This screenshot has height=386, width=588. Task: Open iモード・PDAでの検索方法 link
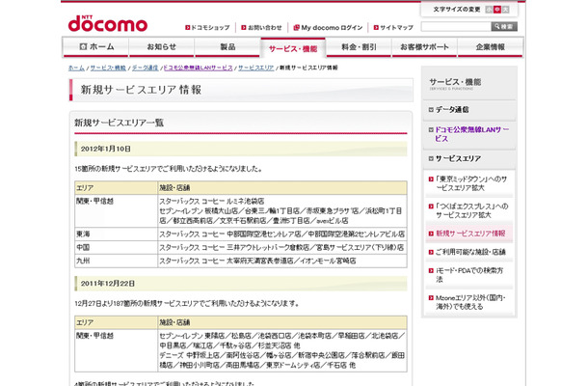pos(468,275)
